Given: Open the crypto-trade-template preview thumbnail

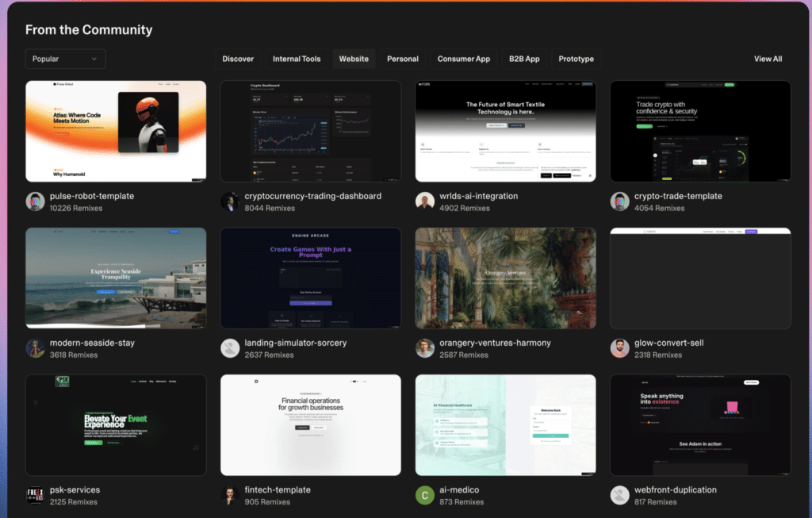Looking at the screenshot, I should 700,131.
